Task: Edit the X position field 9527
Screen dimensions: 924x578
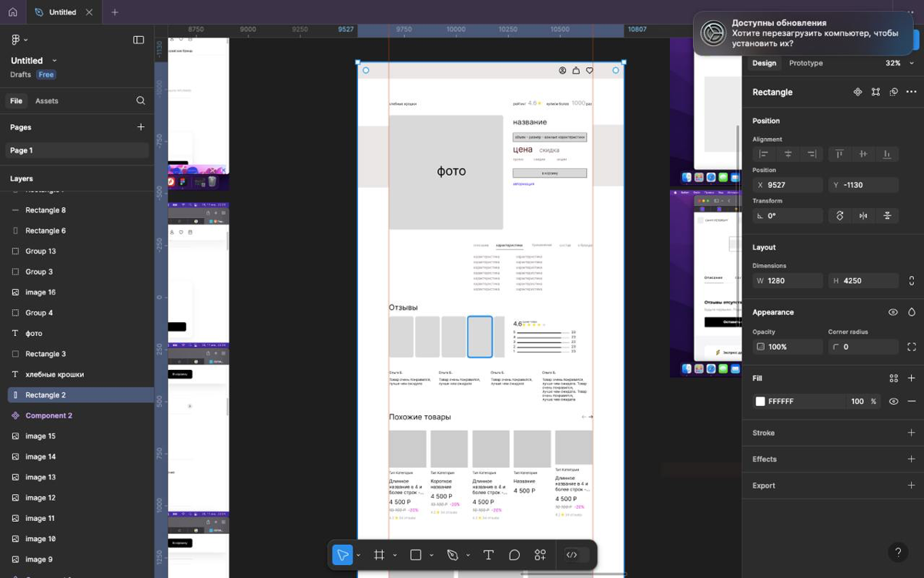Action: point(788,185)
